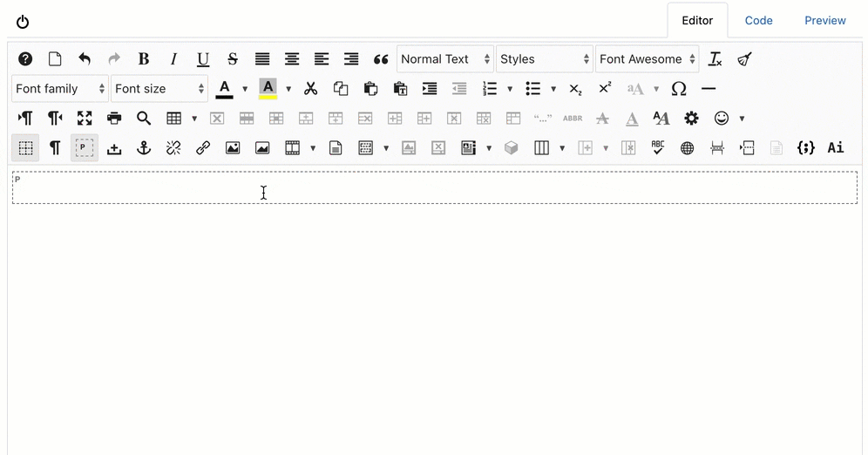868x455 pixels.
Task: Center align the text
Action: 292,59
